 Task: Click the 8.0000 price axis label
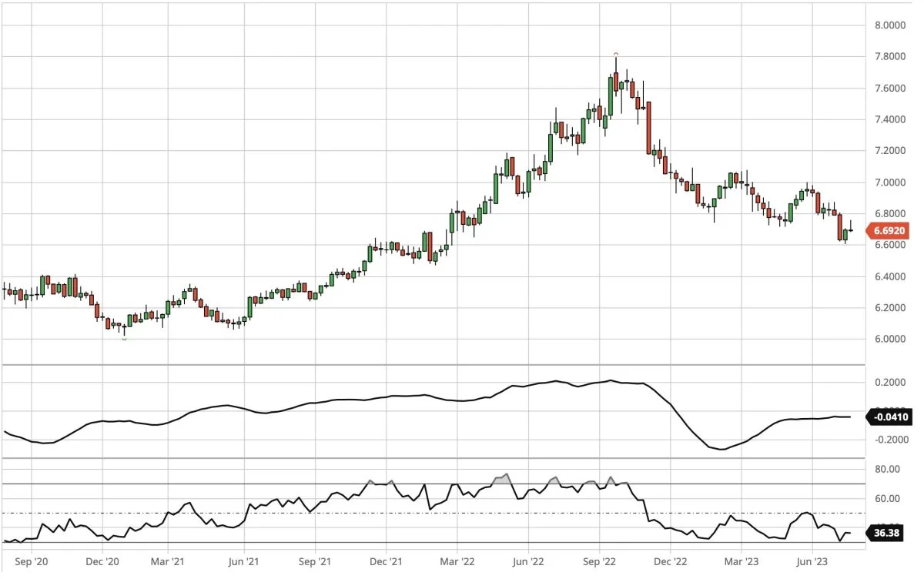point(891,25)
